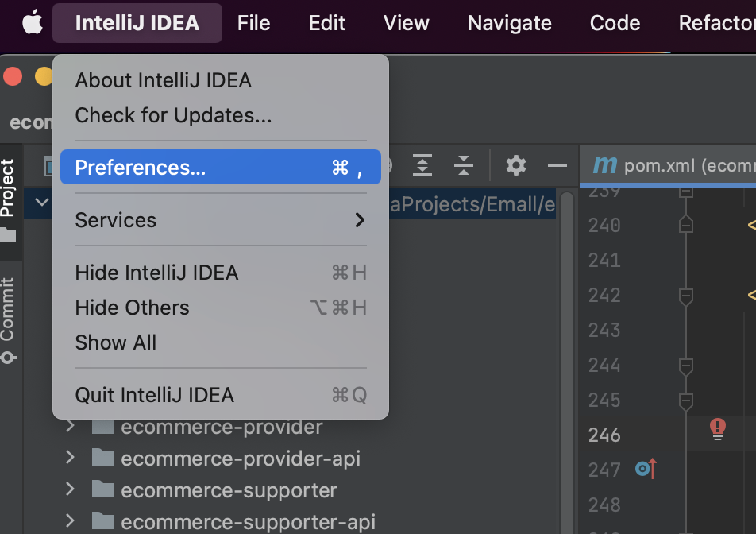Open the Services submenu

[220, 220]
